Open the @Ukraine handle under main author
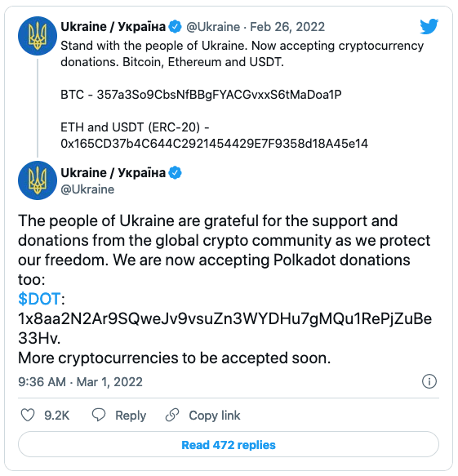Screen dimensions: 458x476 pyautogui.click(x=87, y=189)
